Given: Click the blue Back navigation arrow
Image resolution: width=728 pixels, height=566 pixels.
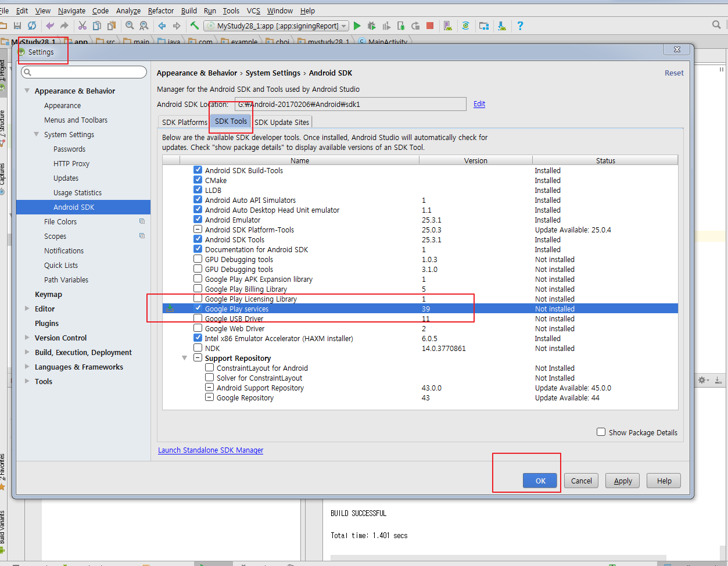Looking at the screenshot, I should tap(162, 26).
